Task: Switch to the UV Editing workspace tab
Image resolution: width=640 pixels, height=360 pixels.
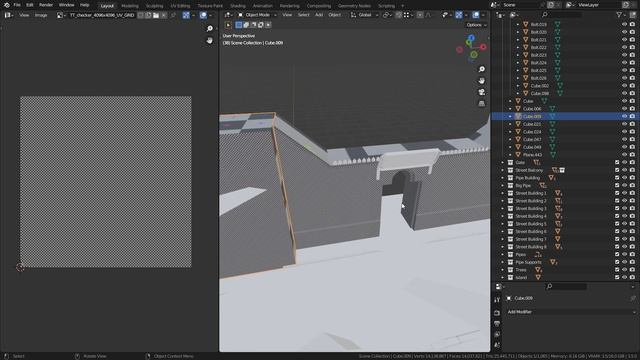Action: point(180,6)
